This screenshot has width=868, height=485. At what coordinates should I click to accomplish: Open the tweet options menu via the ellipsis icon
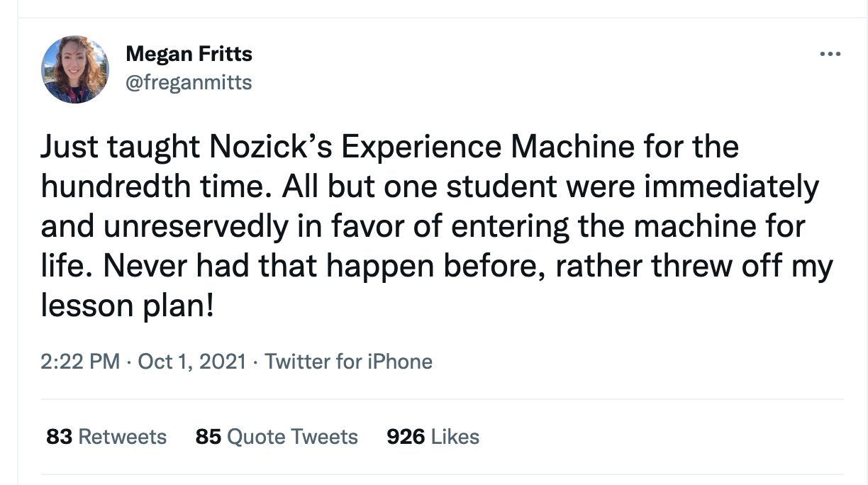coord(830,53)
